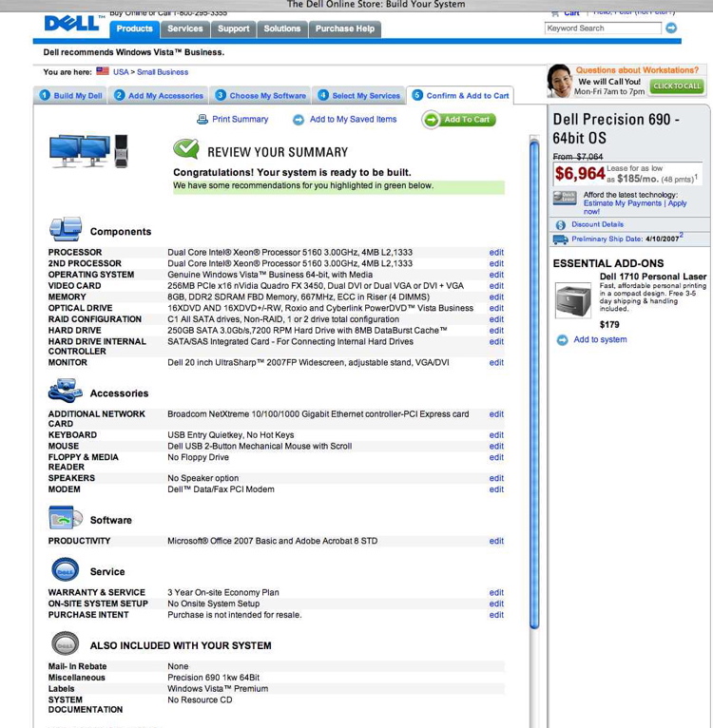The height and width of the screenshot is (728, 713).
Task: Go to step 1 Build My Dell
Action: (x=70, y=96)
